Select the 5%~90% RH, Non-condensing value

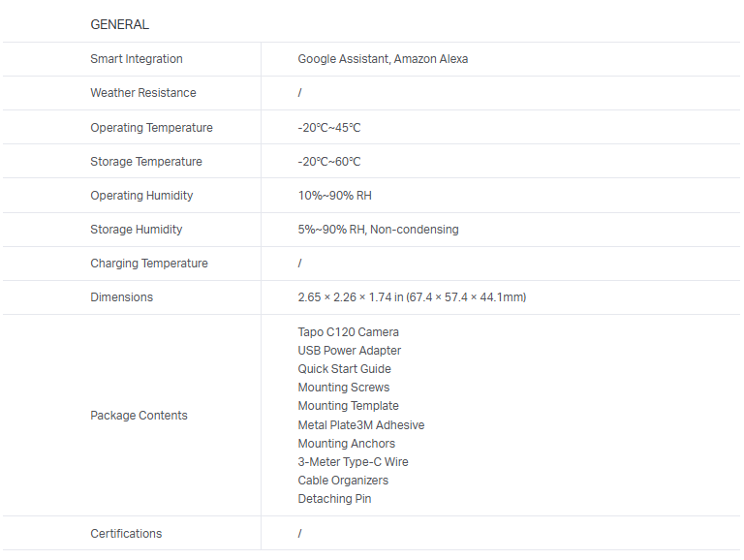(x=378, y=230)
